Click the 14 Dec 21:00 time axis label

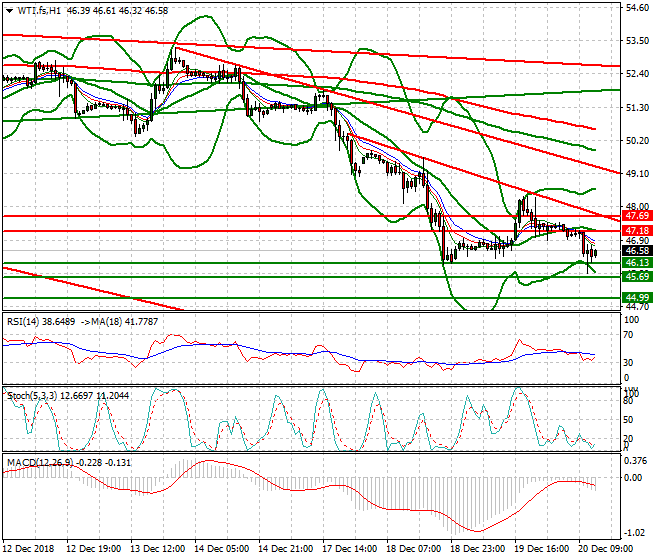(x=285, y=549)
